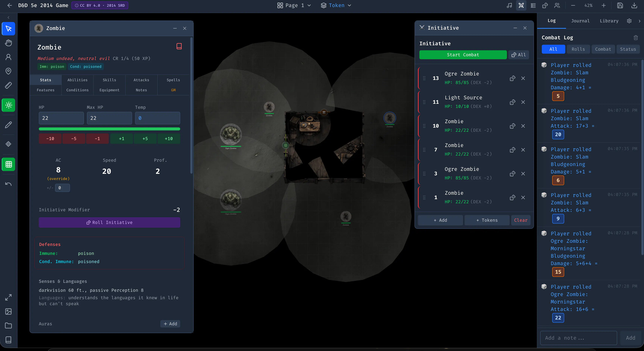Open the Page 1 dropdown
The width and height of the screenshot is (644, 351).
click(x=294, y=5)
